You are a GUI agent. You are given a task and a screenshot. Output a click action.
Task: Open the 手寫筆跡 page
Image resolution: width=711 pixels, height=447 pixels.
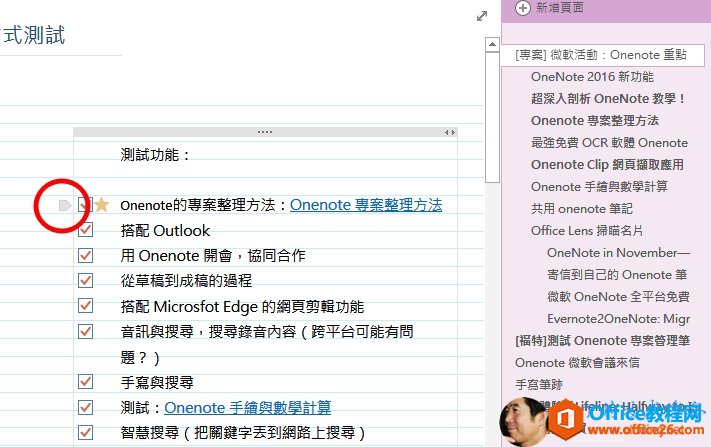539,384
